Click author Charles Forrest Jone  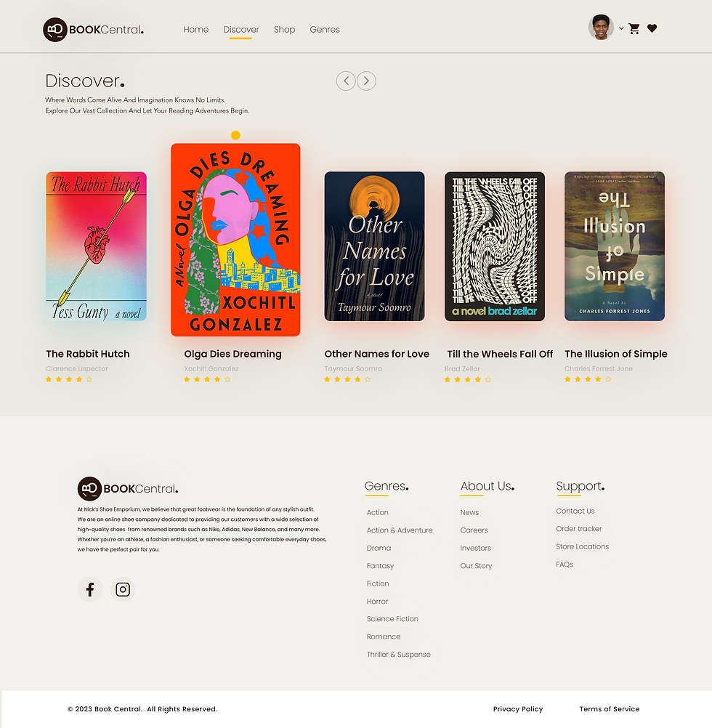pyautogui.click(x=598, y=368)
